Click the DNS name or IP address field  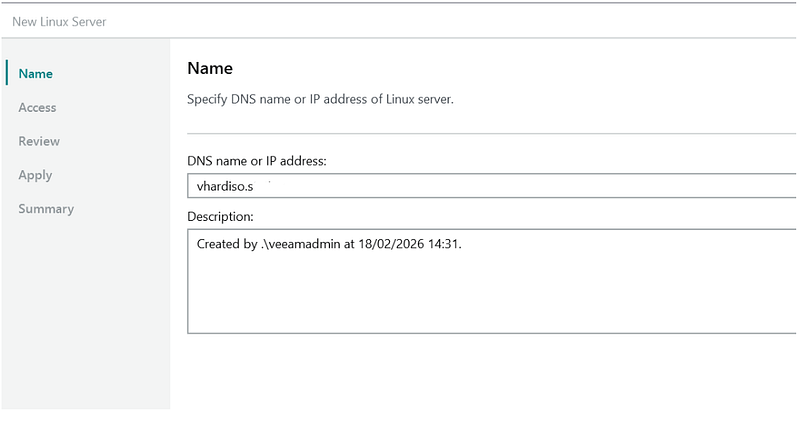[500, 186]
